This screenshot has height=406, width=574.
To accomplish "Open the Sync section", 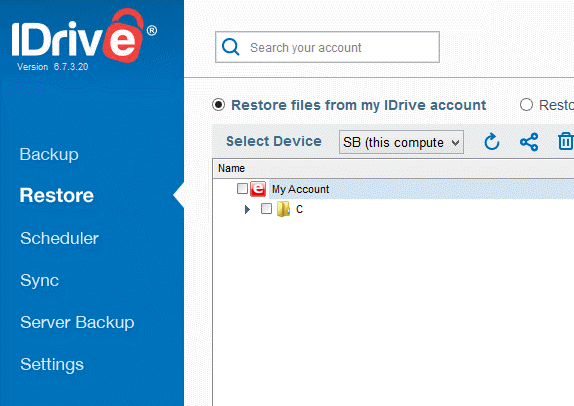I will 40,281.
